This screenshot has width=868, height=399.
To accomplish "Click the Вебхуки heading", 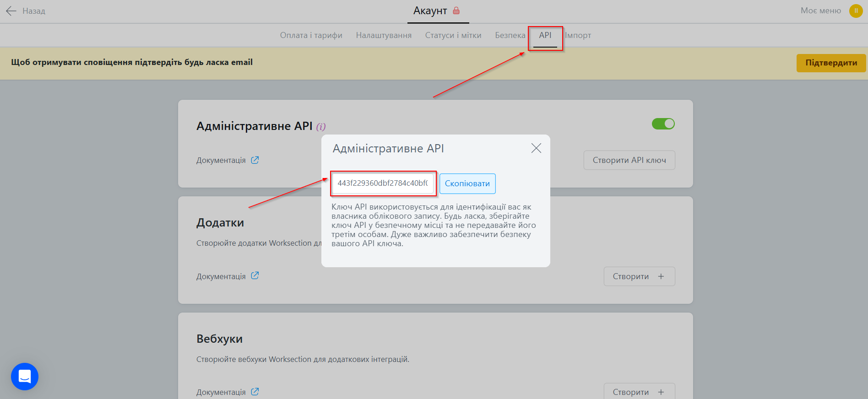I will (x=220, y=339).
